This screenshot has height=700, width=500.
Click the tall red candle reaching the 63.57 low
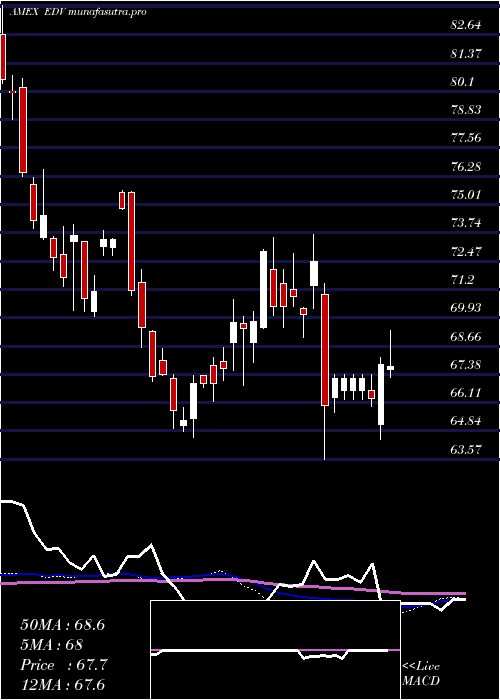325,350
